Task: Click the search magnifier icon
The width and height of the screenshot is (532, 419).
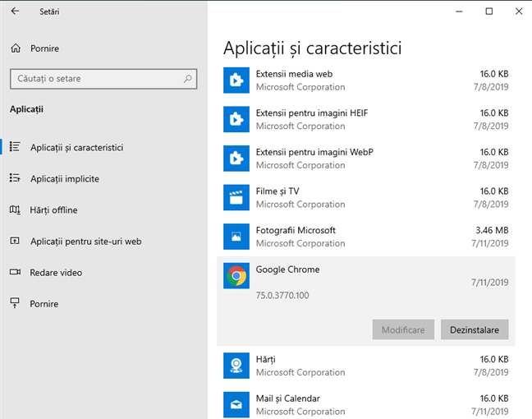Action: pyautogui.click(x=188, y=79)
